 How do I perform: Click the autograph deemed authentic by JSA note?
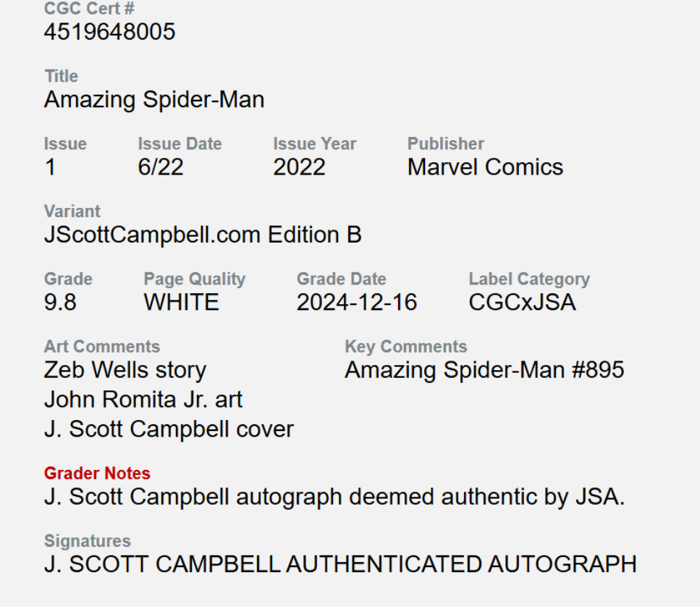click(334, 497)
